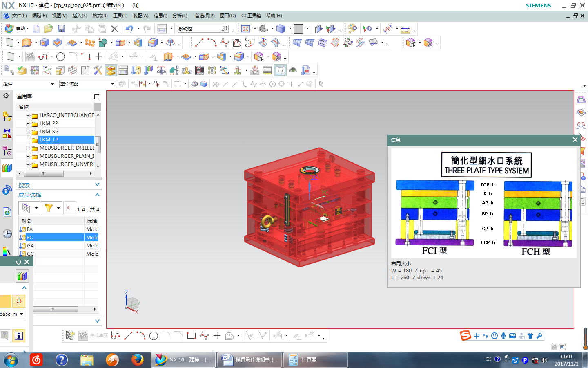The image size is (588, 368).
Task: Save the part with the floppy icon
Action: point(61,29)
